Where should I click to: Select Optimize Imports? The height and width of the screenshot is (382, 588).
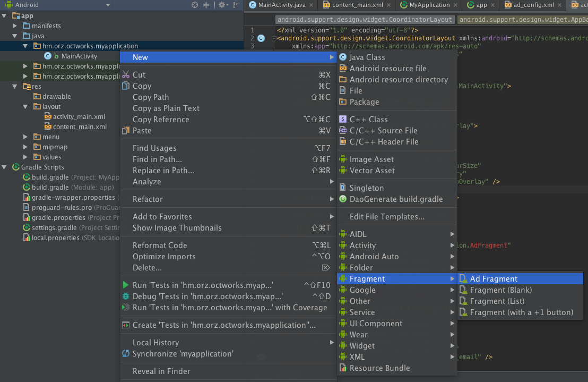pos(228,257)
